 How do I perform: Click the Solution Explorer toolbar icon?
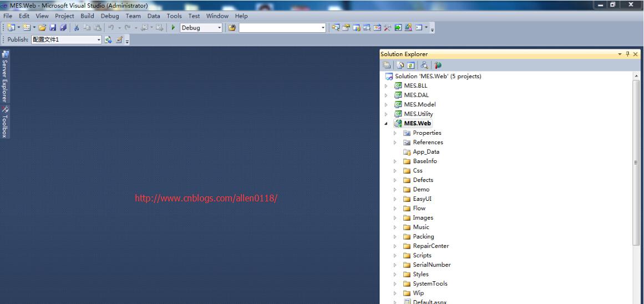(336, 28)
